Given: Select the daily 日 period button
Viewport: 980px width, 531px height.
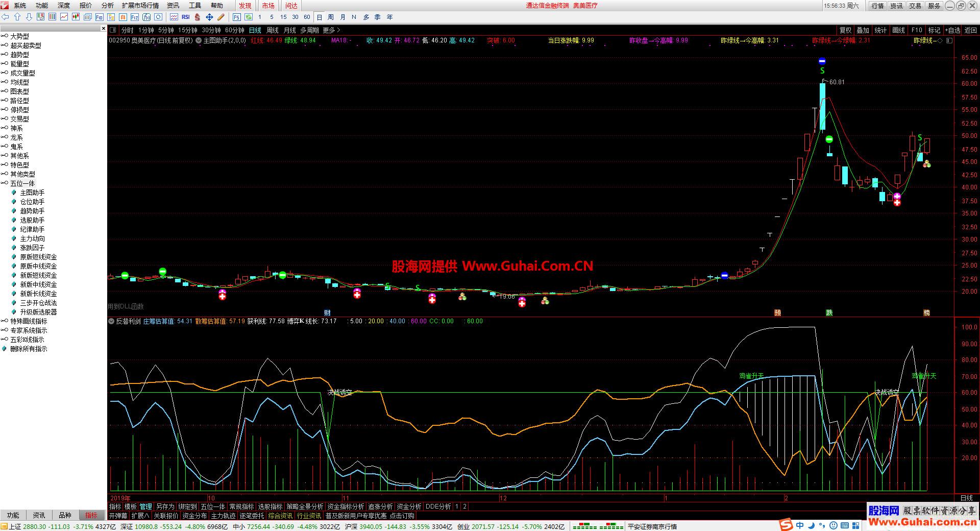Looking at the screenshot, I should pyautogui.click(x=320, y=17).
